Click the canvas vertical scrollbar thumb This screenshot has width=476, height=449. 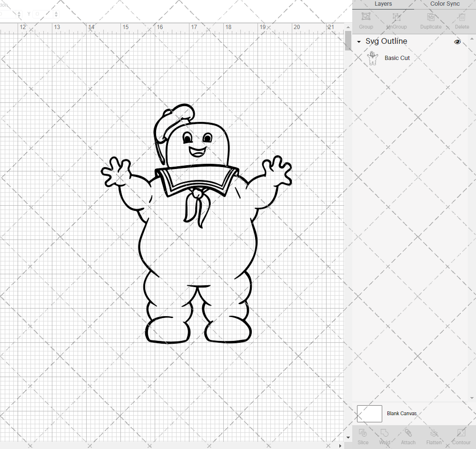[348, 40]
